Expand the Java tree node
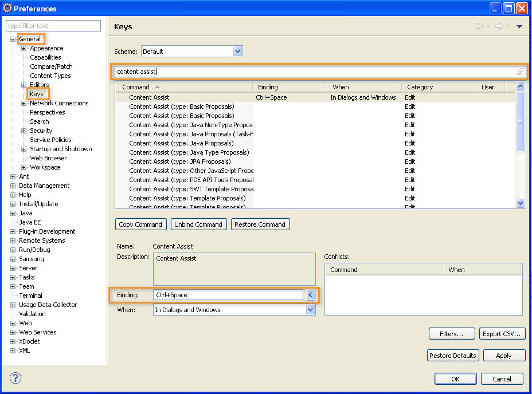532x394 pixels. [14, 213]
